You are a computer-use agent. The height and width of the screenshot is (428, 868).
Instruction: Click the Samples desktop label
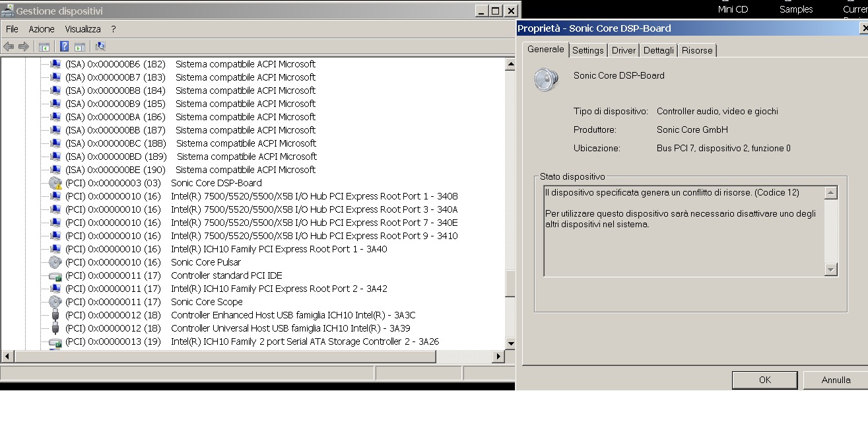[796, 9]
